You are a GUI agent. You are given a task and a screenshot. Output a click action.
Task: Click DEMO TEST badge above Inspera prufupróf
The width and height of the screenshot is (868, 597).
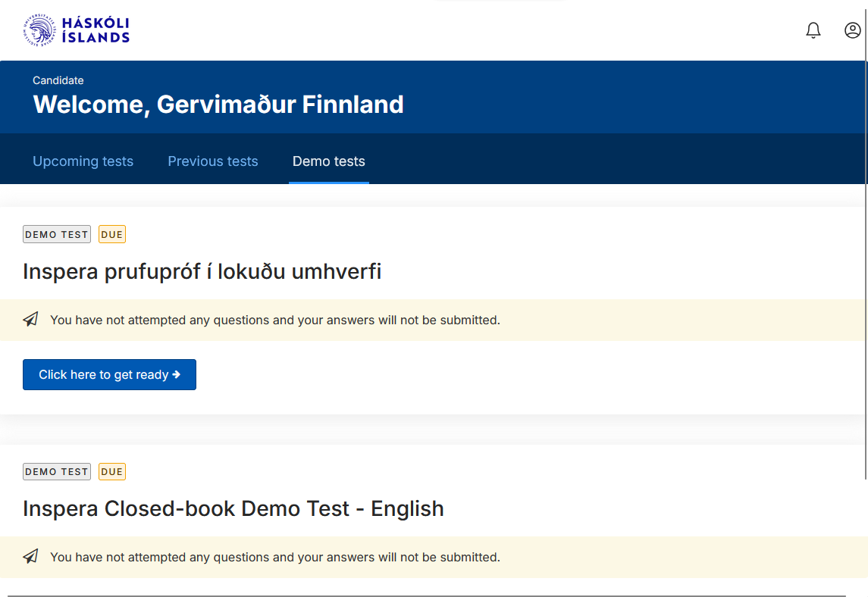coord(56,234)
